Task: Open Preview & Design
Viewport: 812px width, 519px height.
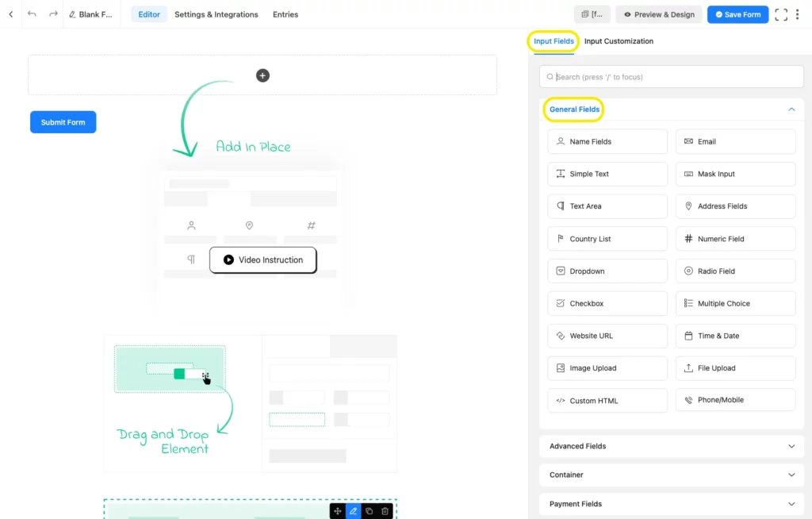Action: (659, 14)
